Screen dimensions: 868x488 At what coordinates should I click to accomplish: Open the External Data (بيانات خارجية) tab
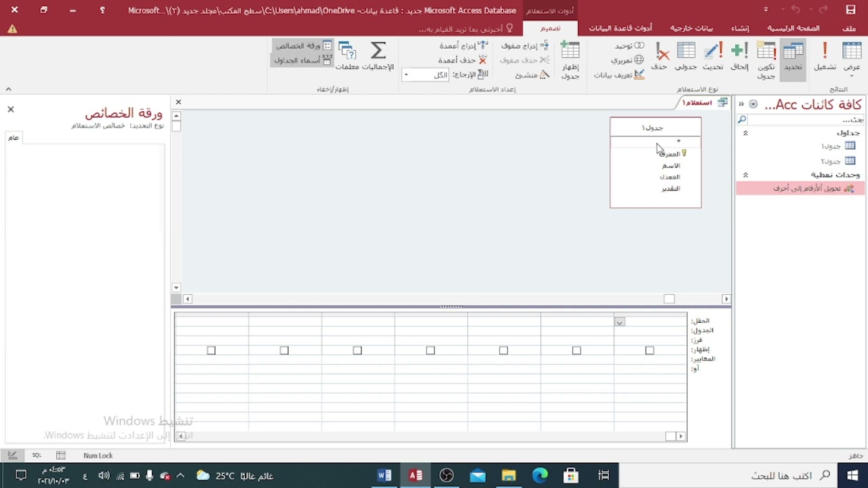(x=692, y=28)
